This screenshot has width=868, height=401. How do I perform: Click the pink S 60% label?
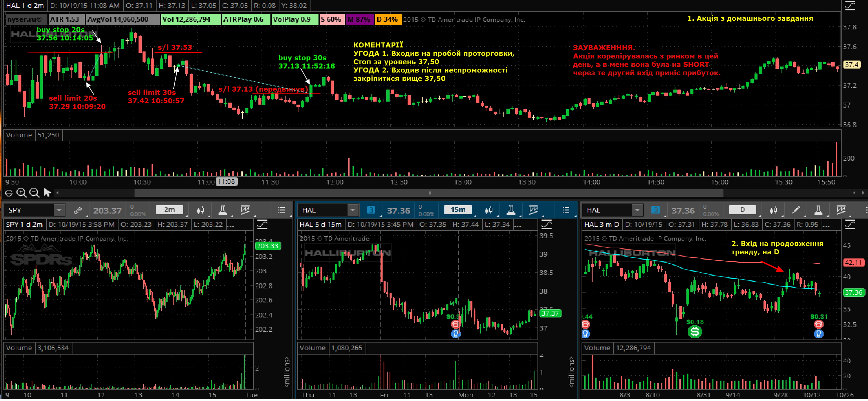tap(332, 20)
